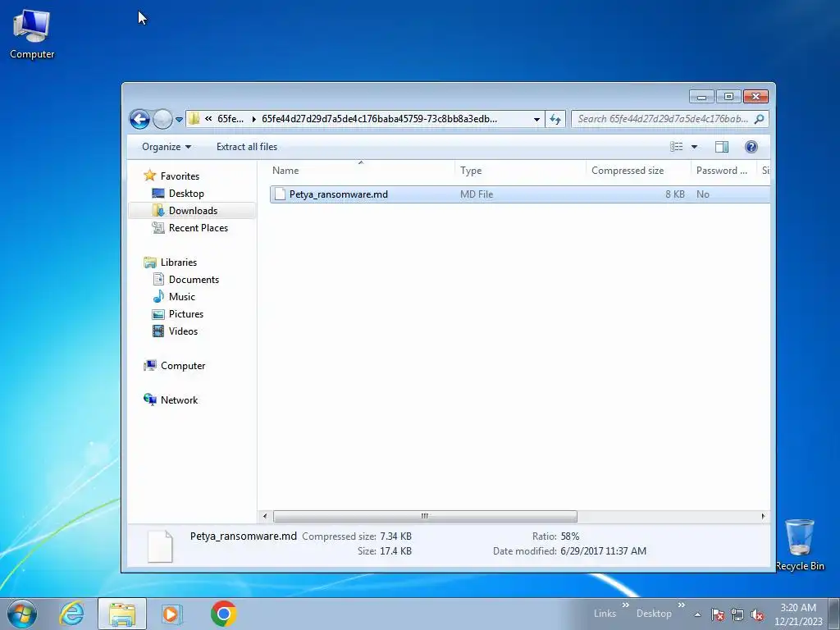Refresh the folder view in address bar
Viewport: 840px width, 630px height.
pos(555,119)
